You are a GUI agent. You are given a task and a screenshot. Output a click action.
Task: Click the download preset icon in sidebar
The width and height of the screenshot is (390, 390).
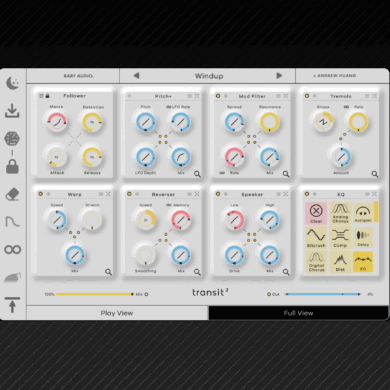tap(12, 111)
